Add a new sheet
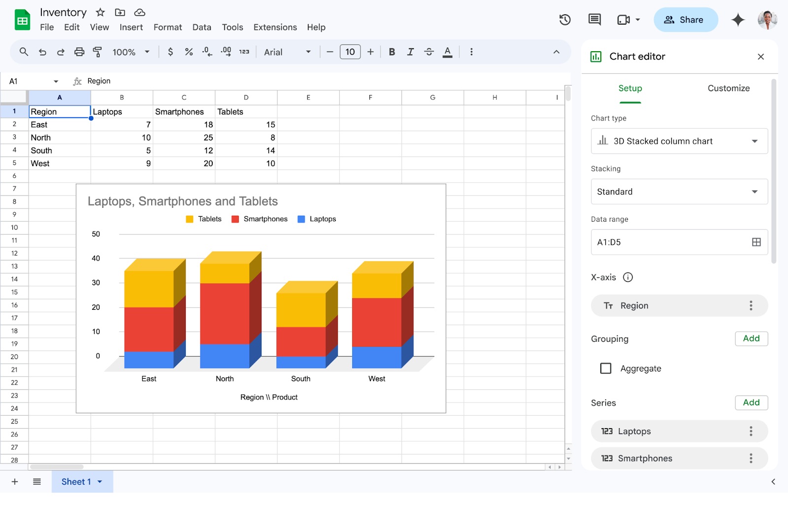 (15, 482)
